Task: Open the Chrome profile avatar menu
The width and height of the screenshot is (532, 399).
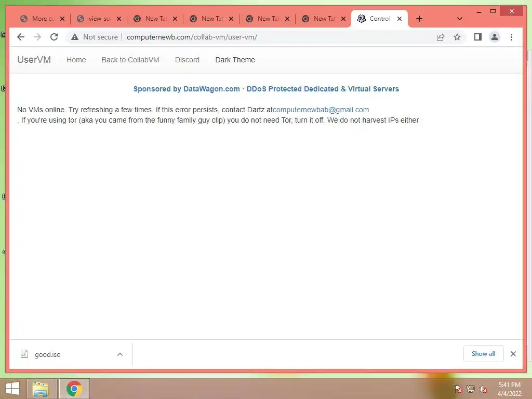Action: tap(495, 37)
